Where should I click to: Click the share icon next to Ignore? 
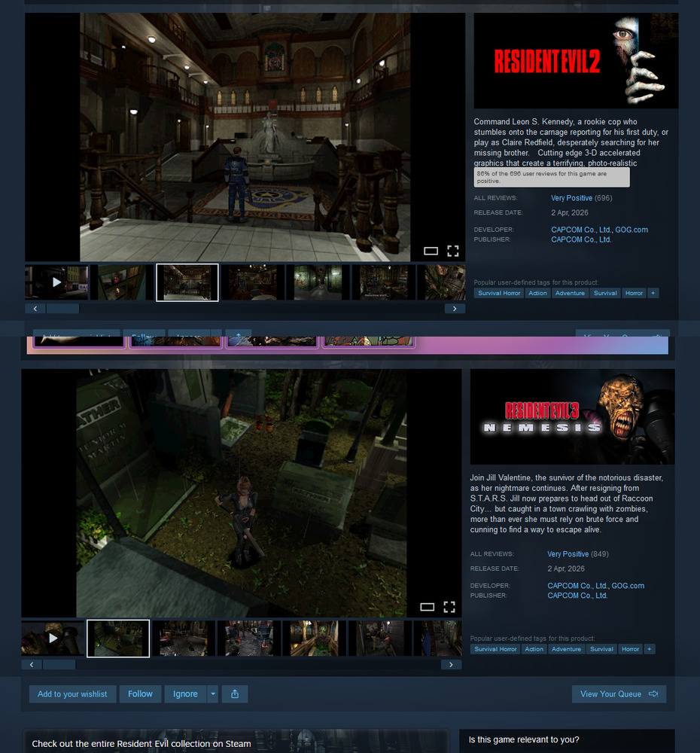(235, 694)
